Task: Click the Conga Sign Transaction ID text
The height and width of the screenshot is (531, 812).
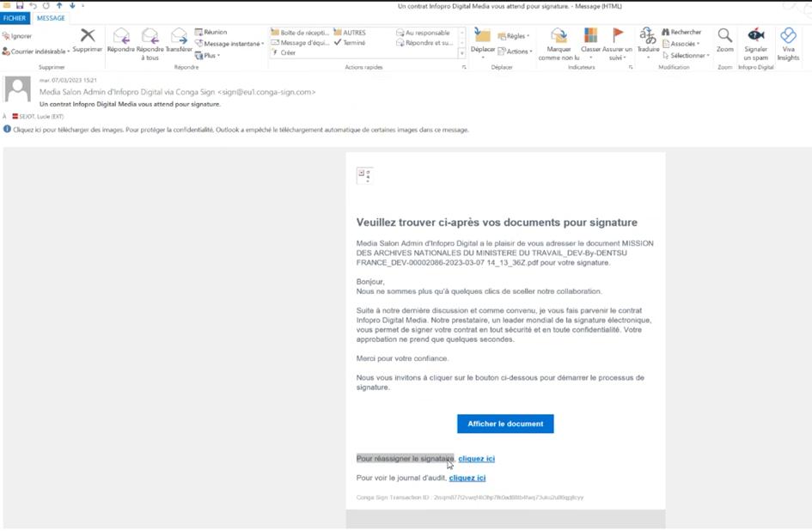Action: click(470, 497)
